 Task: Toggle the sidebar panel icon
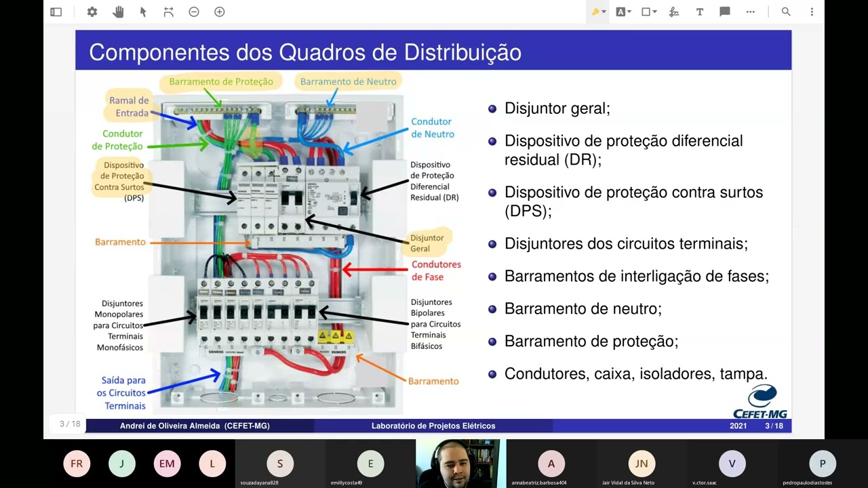(x=56, y=12)
